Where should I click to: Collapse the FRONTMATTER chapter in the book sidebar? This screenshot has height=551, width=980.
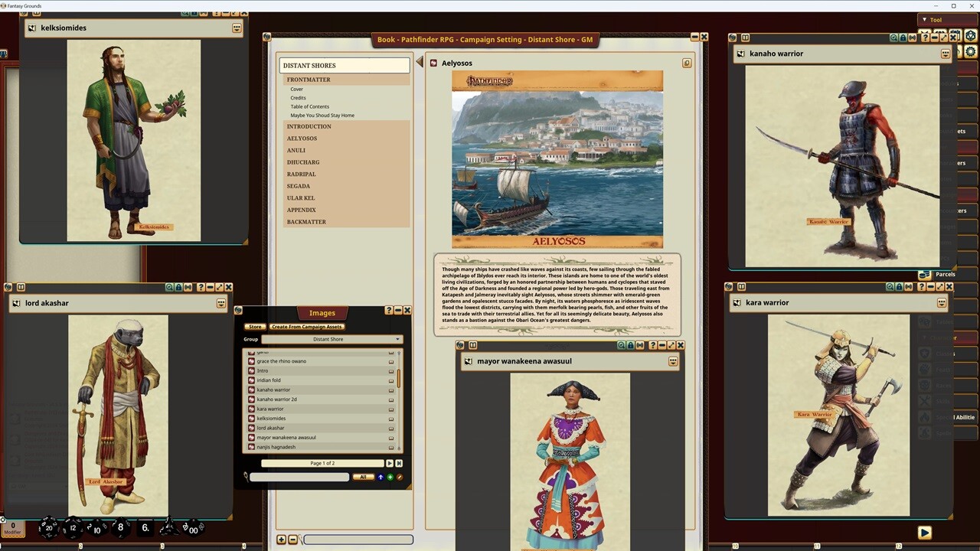(x=309, y=80)
